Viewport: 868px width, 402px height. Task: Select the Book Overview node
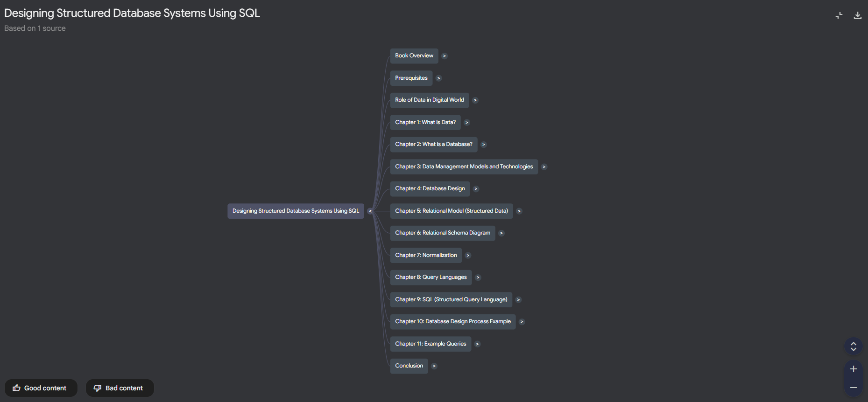coord(414,55)
